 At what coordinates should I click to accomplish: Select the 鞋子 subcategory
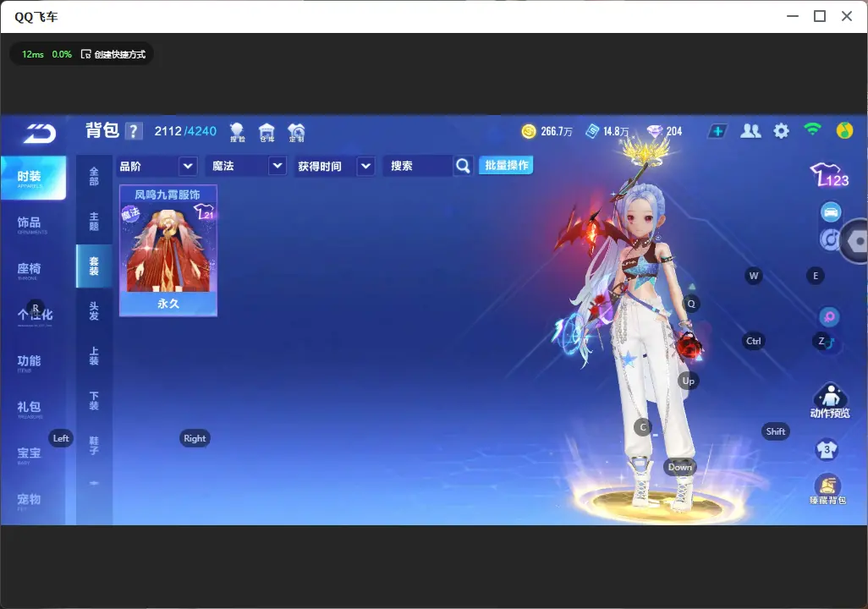94,446
